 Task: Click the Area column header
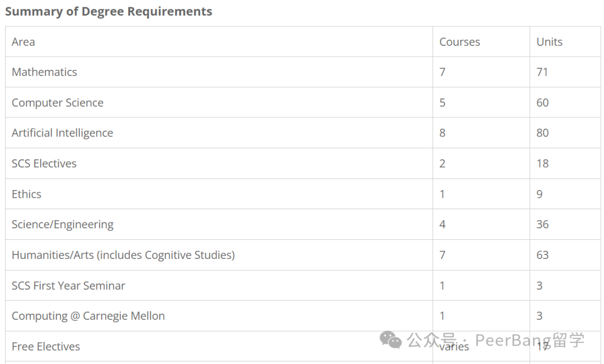[23, 41]
